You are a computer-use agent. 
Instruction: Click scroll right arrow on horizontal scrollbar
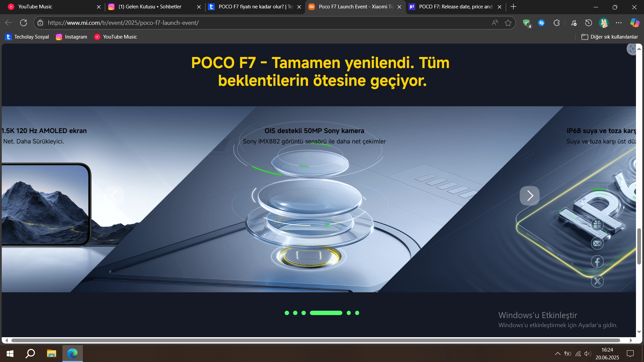coord(631,341)
